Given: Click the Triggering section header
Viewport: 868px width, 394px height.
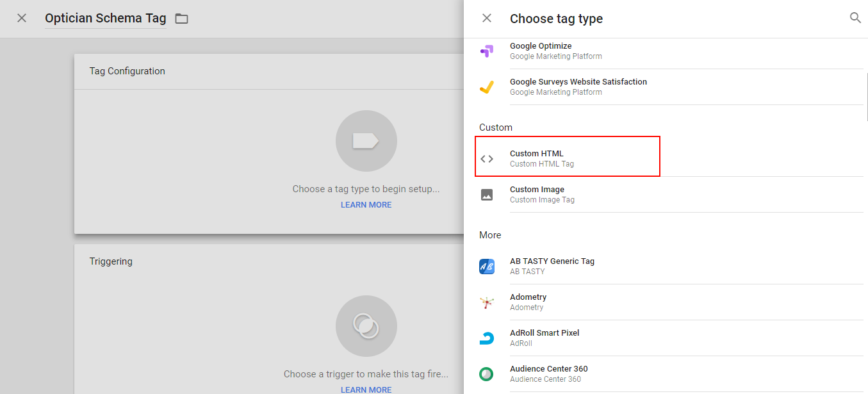Looking at the screenshot, I should coord(111,261).
